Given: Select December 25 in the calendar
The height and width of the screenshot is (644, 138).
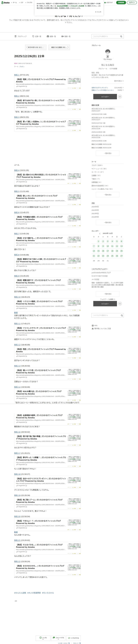Looking at the screenshot, I should (x=112, y=256).
